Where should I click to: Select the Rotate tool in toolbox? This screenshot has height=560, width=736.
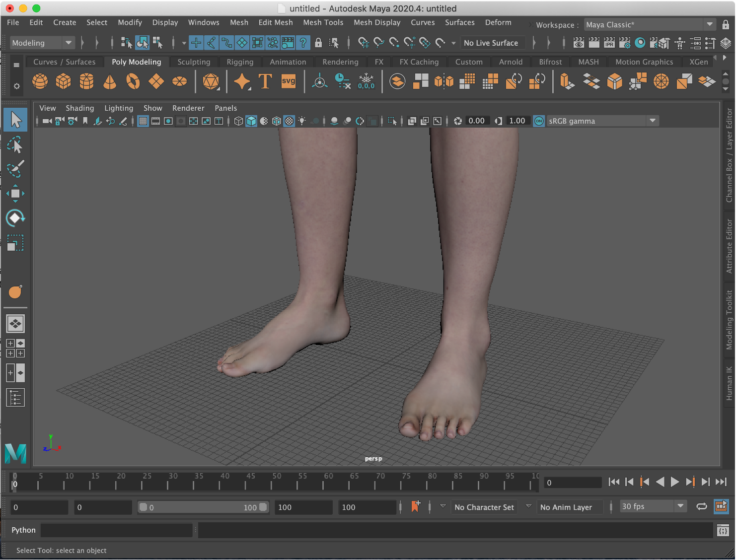click(x=15, y=218)
